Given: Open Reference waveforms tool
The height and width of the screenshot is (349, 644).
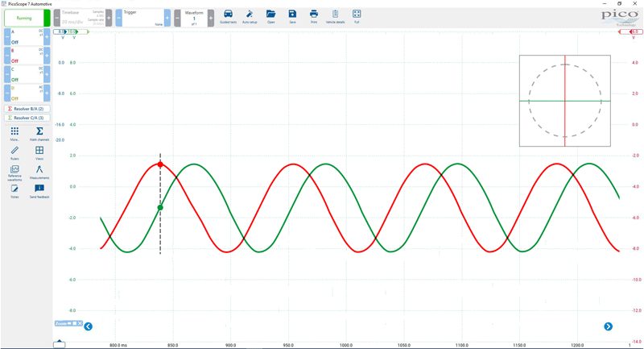Looking at the screenshot, I should tap(14, 173).
